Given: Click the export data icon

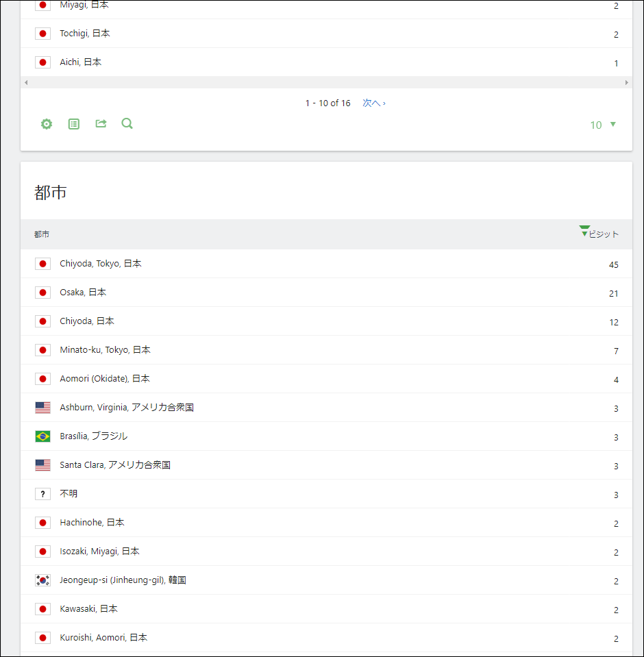Looking at the screenshot, I should click(x=101, y=124).
